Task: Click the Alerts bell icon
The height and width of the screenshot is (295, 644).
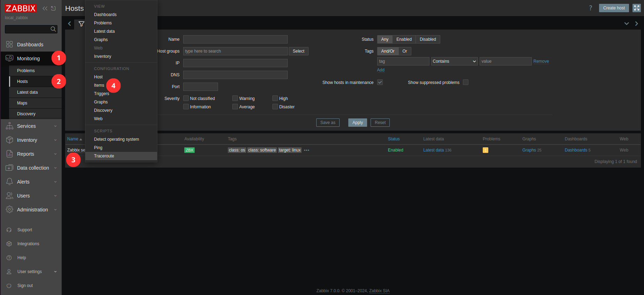Action: click(x=9, y=182)
